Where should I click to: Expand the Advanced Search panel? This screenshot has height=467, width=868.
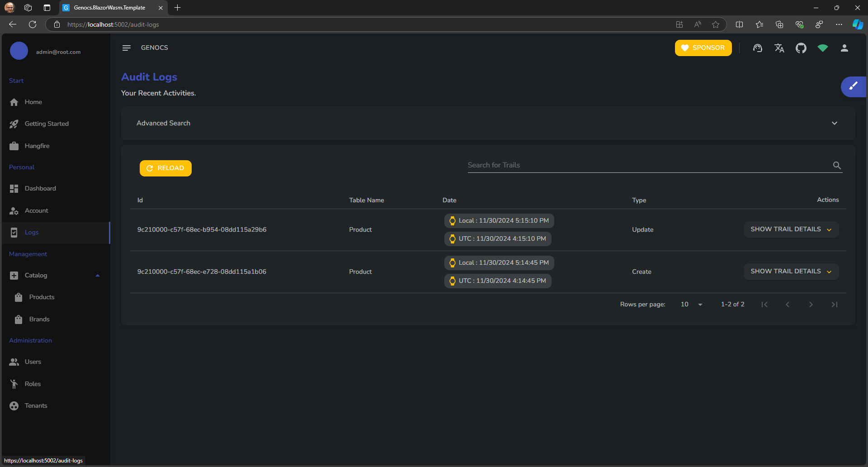coord(834,123)
